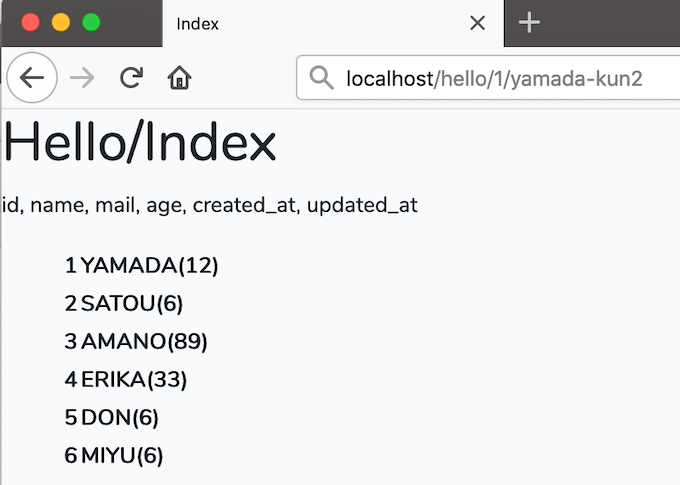Click the magnifier icon in the address bar

(x=321, y=78)
